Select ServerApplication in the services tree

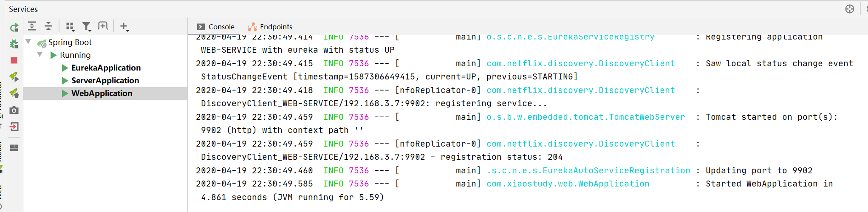(x=105, y=80)
